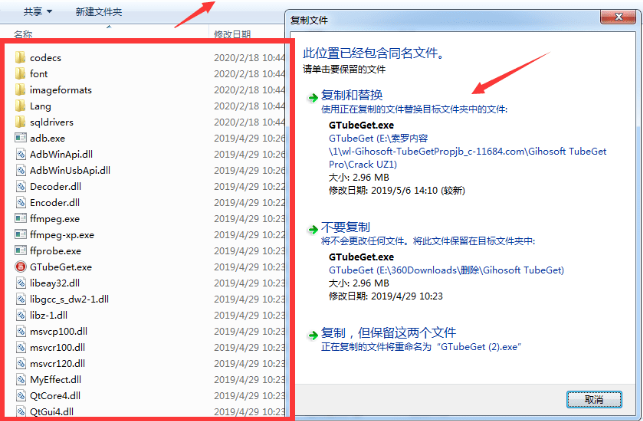Select the MyEffect.dll file name
The width and height of the screenshot is (643, 421).
55,380
